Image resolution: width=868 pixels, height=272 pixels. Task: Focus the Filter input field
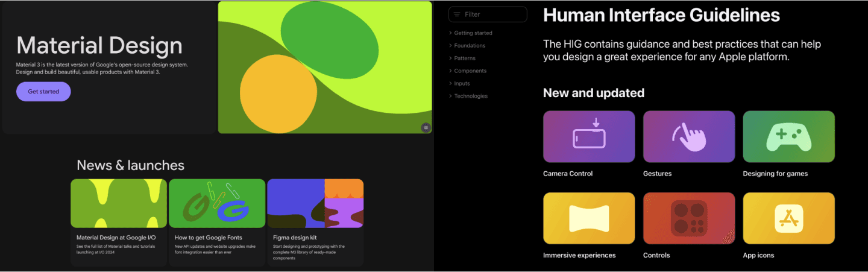point(488,14)
